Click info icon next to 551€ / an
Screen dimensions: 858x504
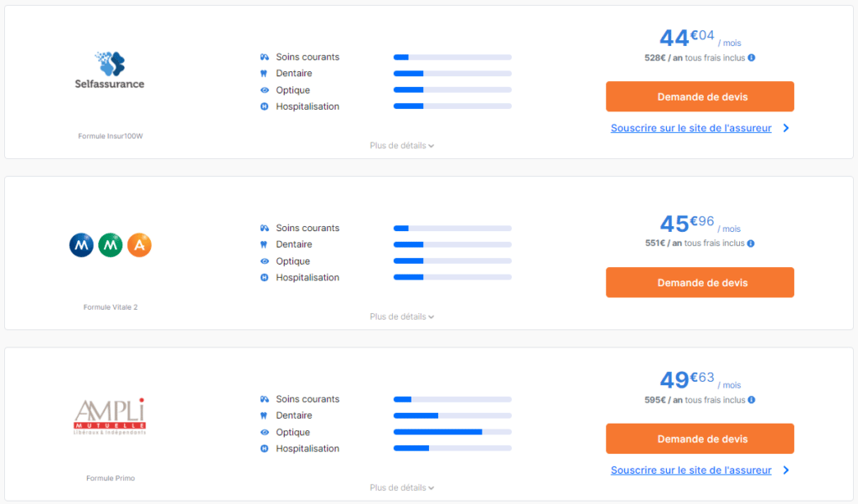(751, 244)
